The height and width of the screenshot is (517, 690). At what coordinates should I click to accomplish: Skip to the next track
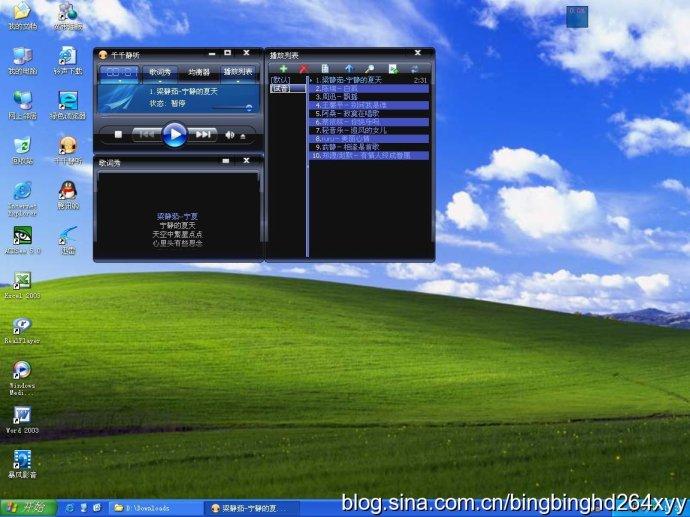[202, 135]
